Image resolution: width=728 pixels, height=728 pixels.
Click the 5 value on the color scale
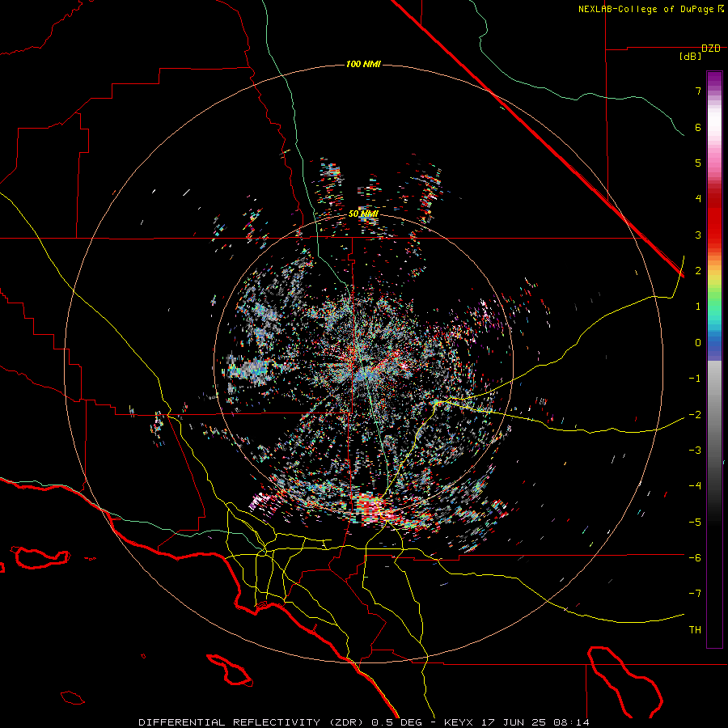point(698,163)
